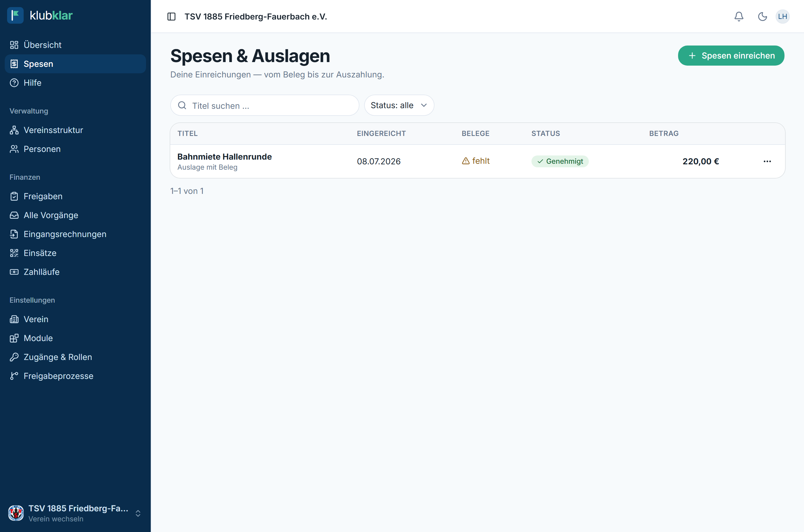Go to Eingangsrechnungen

click(x=75, y=234)
